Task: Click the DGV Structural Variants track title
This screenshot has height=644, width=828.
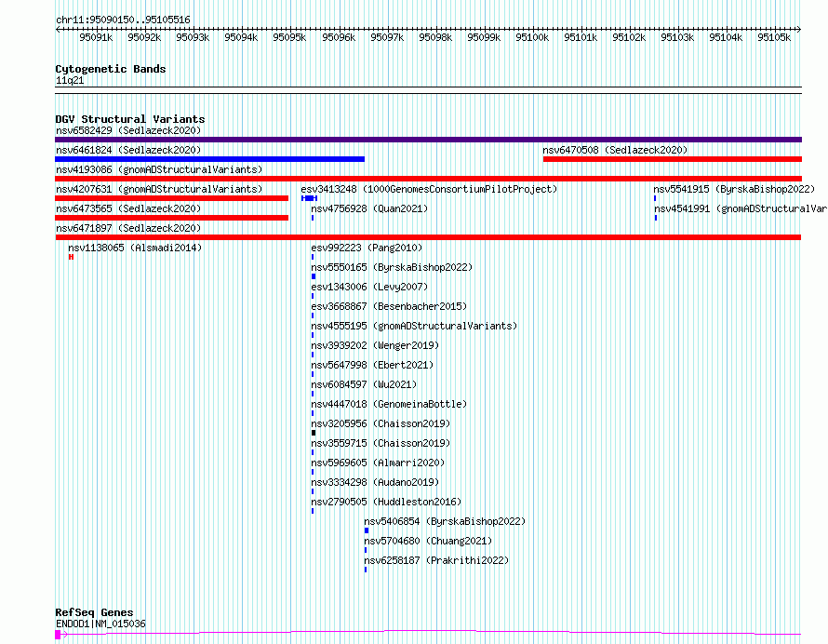Action: (x=130, y=119)
